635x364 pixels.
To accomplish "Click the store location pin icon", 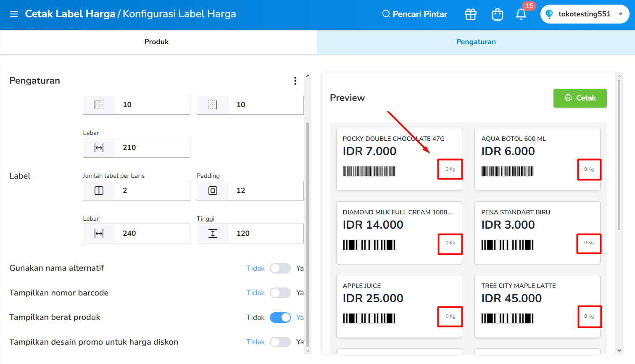I will tap(549, 14).
